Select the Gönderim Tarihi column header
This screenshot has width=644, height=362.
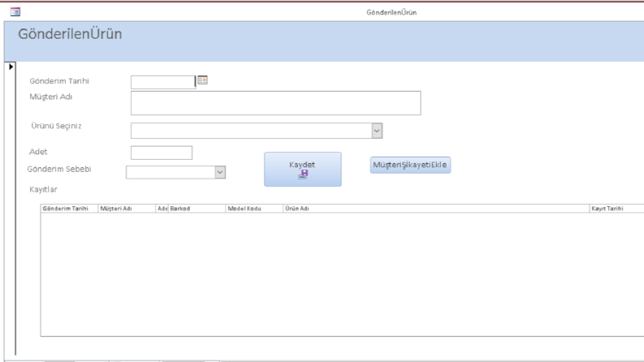tap(69, 209)
